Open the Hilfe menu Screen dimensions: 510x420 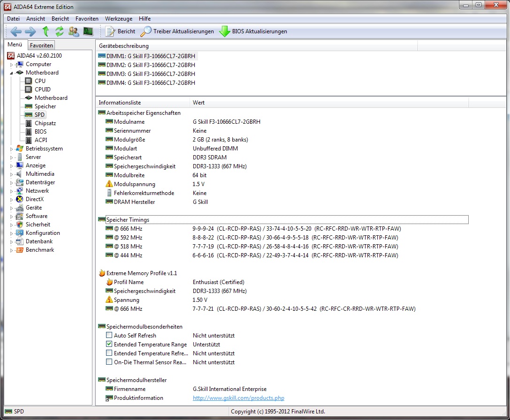145,19
